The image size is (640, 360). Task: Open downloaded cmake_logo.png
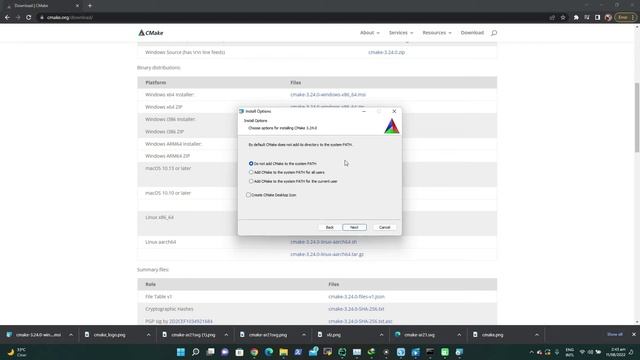tap(105, 335)
